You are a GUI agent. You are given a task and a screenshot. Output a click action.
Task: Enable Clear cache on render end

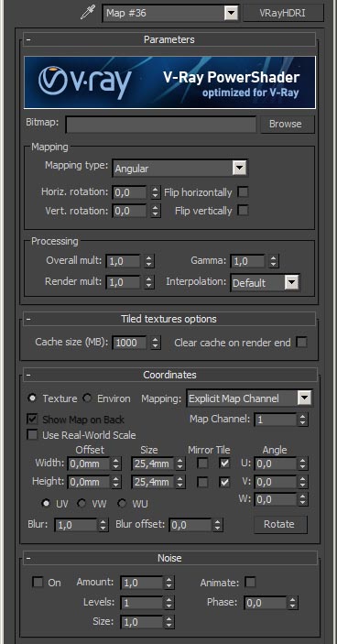tap(301, 342)
